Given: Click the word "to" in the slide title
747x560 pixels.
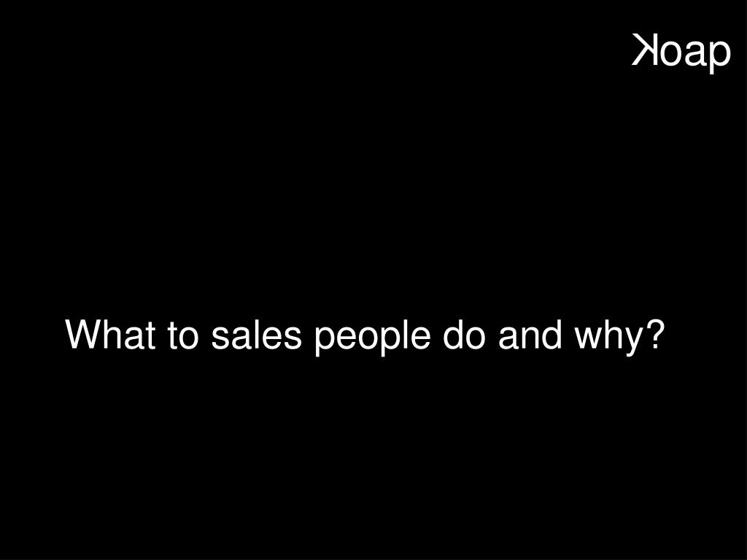Looking at the screenshot, I should point(183,336).
